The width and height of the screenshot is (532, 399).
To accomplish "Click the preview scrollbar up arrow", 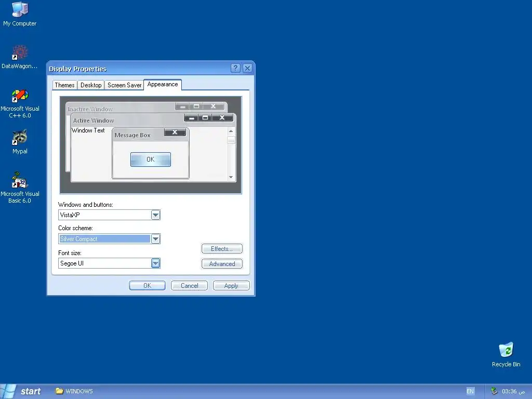I will (x=231, y=131).
